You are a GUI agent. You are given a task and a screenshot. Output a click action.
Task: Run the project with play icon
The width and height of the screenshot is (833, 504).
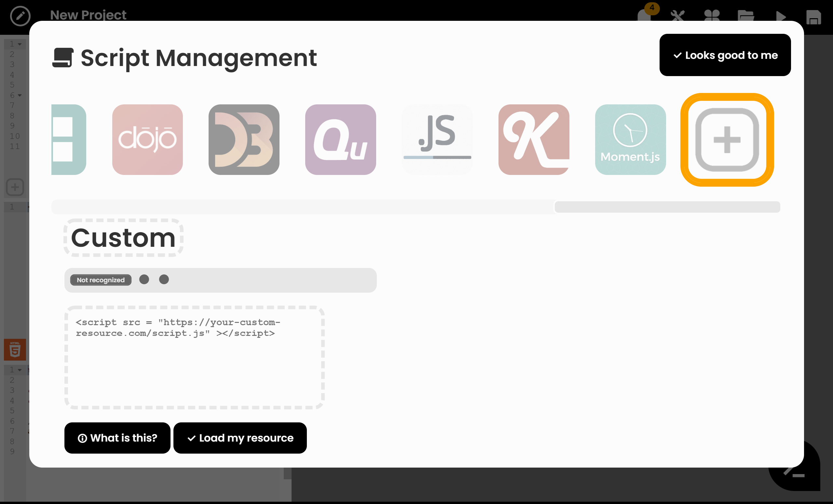coord(781,16)
